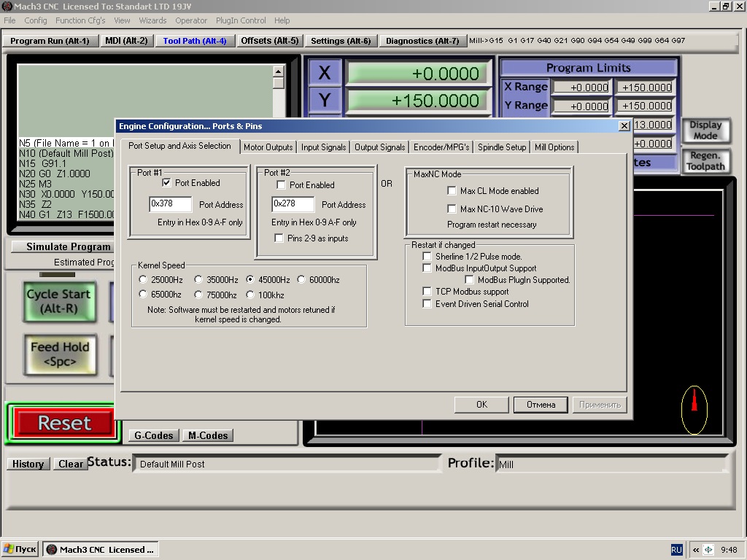Click Feed Hold button

(x=60, y=354)
